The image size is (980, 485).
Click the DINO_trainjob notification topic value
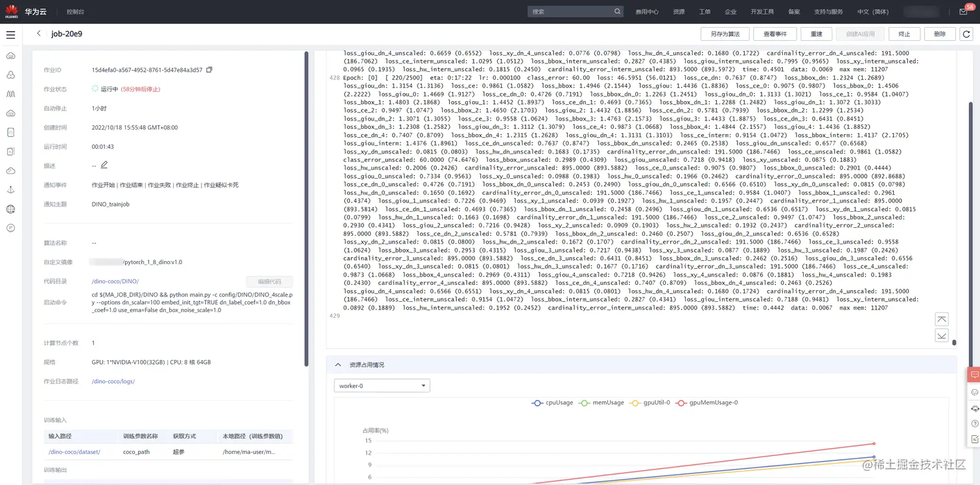coord(112,204)
